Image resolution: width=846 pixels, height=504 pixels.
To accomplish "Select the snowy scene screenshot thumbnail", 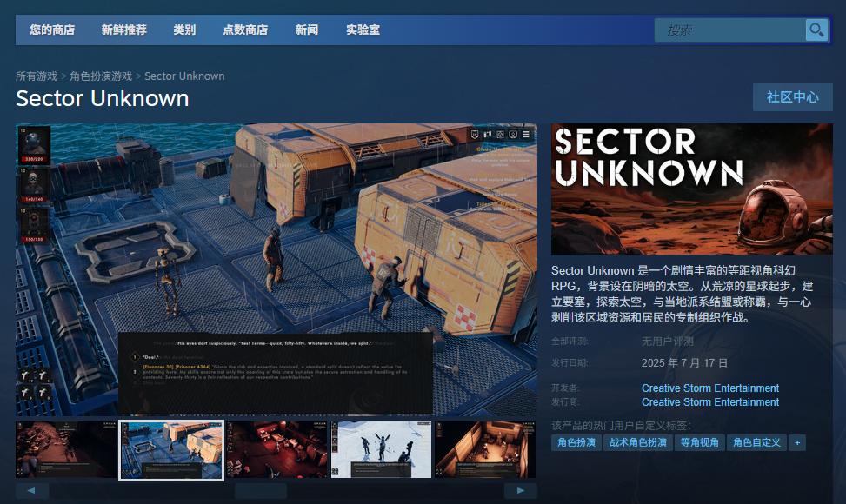I will pos(381,449).
